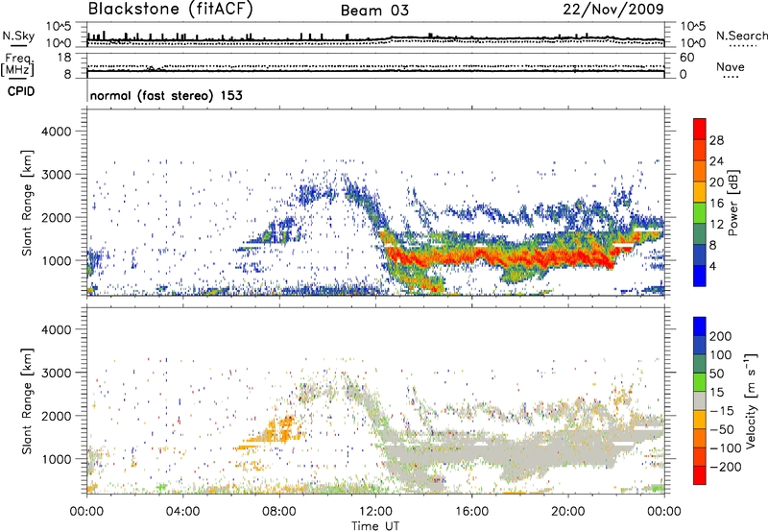
Task: Click the 16:00 time tick label
Action: pos(471,512)
